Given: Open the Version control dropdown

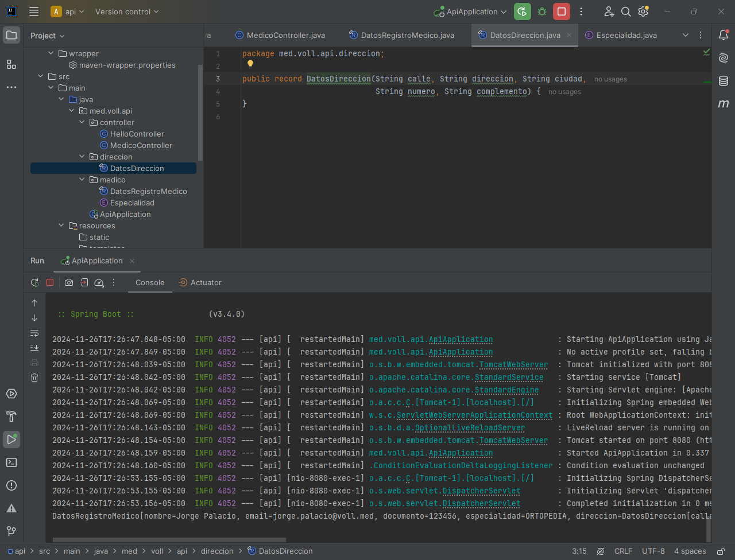Looking at the screenshot, I should pyautogui.click(x=127, y=11).
